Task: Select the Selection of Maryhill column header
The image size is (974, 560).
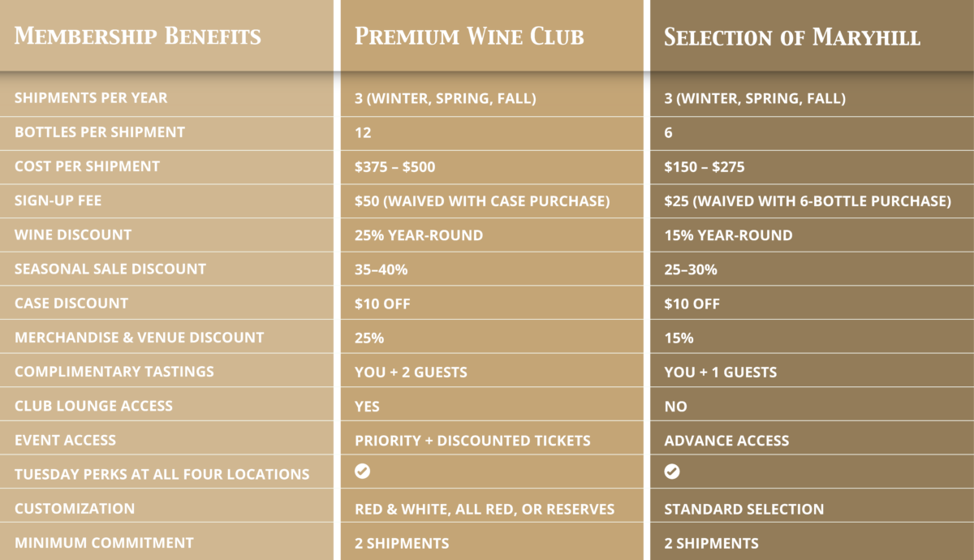Action: (792, 37)
